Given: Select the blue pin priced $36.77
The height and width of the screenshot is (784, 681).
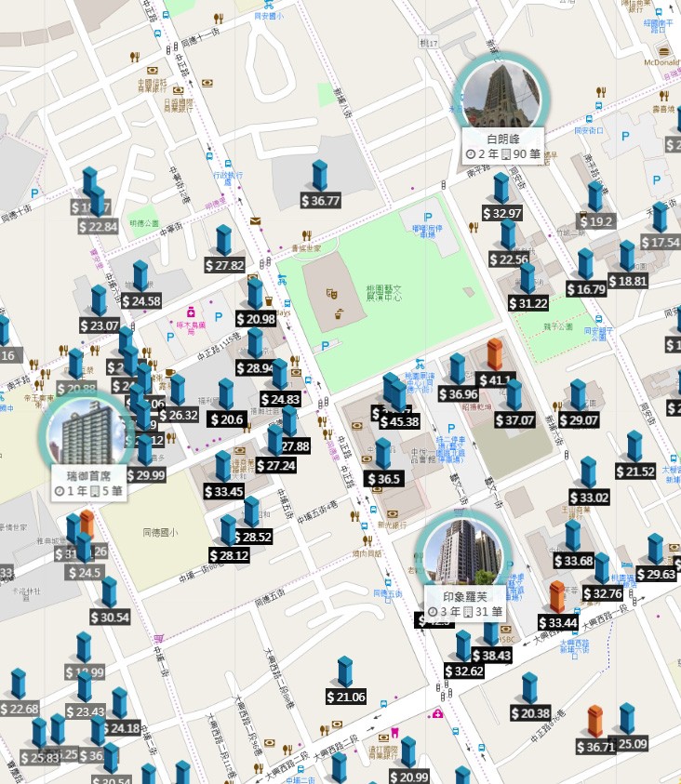Looking at the screenshot, I should pyautogui.click(x=320, y=176).
